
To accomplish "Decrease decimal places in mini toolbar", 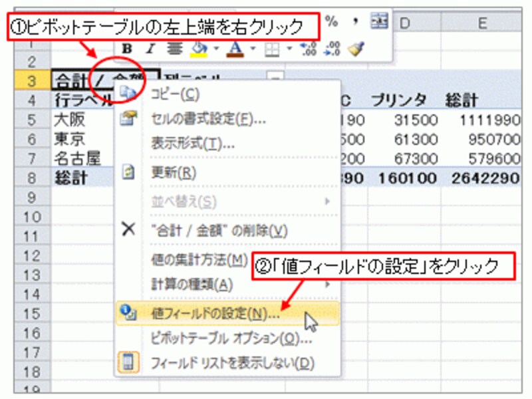I will (332, 49).
